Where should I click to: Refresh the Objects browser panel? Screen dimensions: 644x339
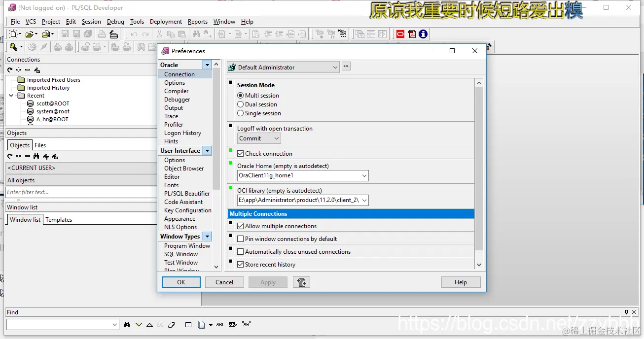click(x=10, y=156)
